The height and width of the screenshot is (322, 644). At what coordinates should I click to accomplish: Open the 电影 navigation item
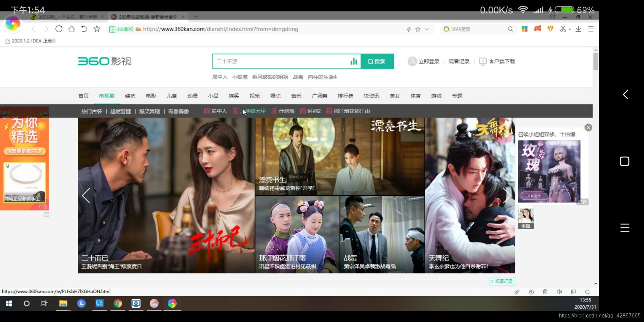tap(151, 96)
